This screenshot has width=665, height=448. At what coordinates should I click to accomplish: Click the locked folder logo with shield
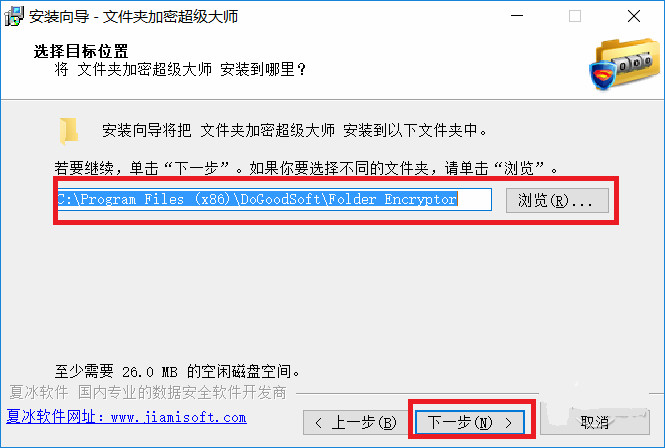click(x=624, y=64)
